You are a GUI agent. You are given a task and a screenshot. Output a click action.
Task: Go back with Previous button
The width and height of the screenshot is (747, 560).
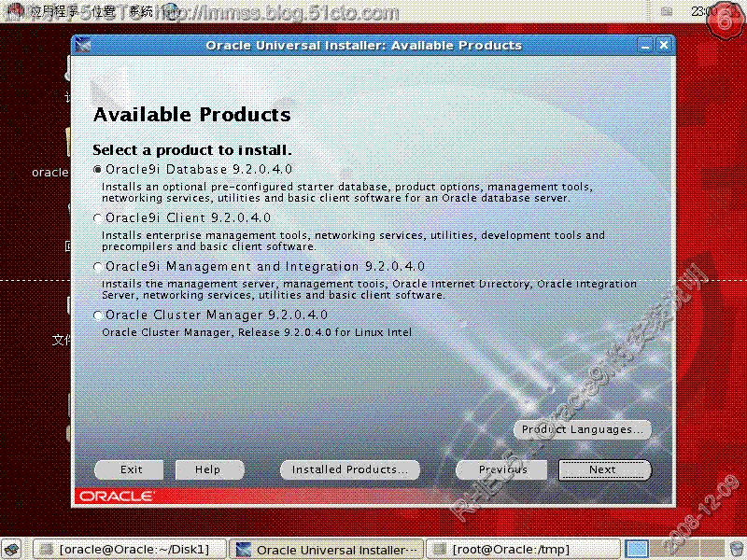[x=501, y=469]
